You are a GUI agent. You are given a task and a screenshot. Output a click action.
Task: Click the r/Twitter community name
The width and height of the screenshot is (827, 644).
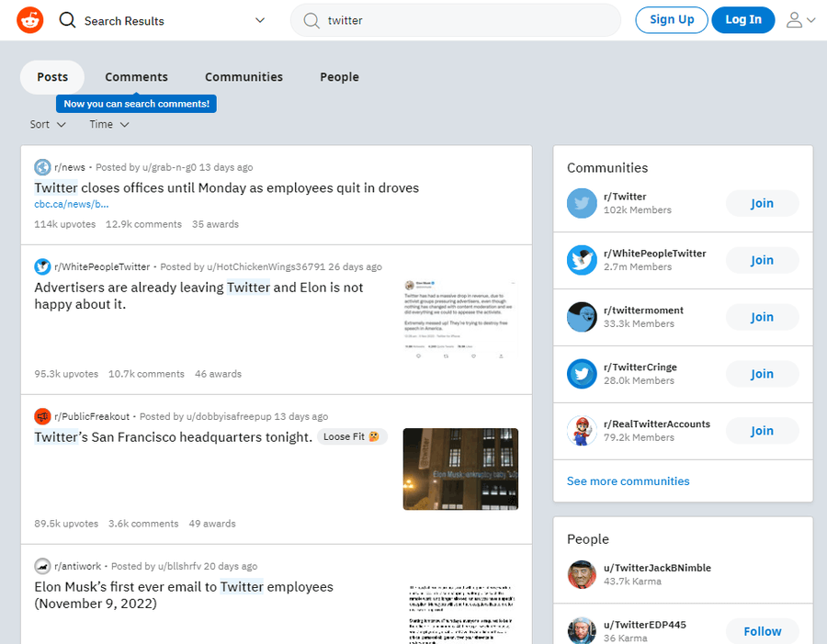[625, 197]
